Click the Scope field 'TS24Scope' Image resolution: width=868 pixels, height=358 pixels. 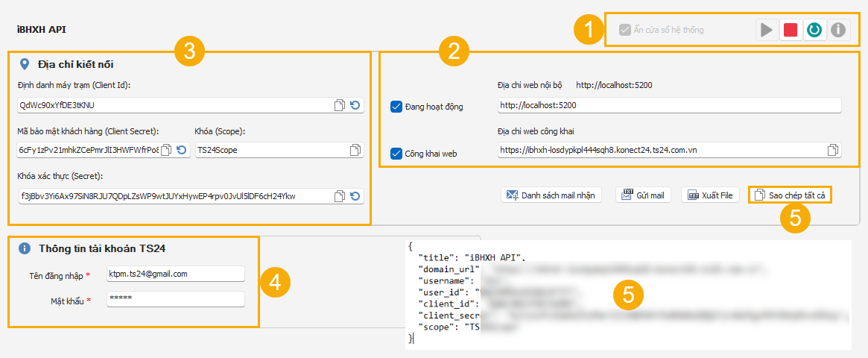pos(279,150)
